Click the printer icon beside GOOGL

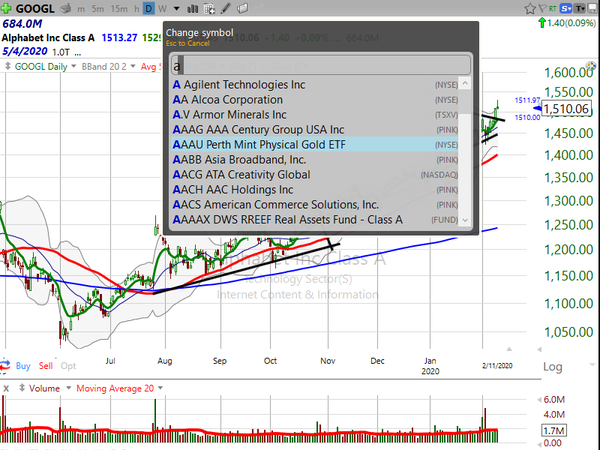coord(65,8)
